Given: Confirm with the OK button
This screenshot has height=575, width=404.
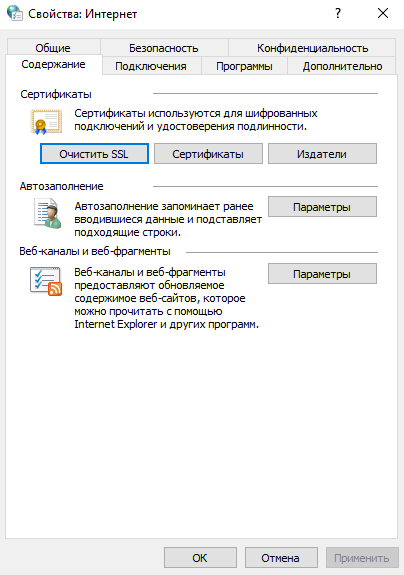Looking at the screenshot, I should click(200, 558).
